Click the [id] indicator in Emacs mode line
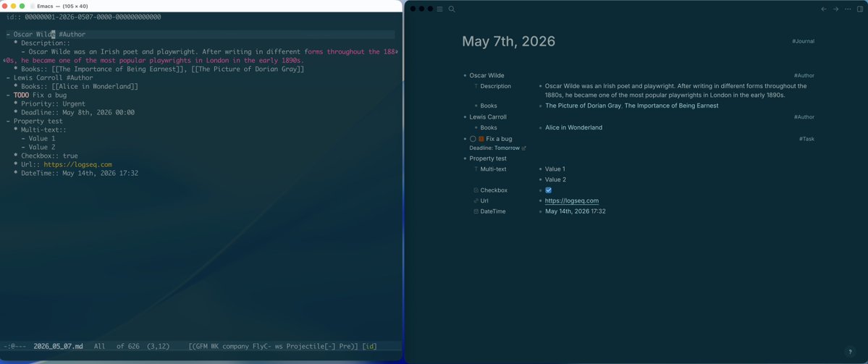 pos(370,347)
